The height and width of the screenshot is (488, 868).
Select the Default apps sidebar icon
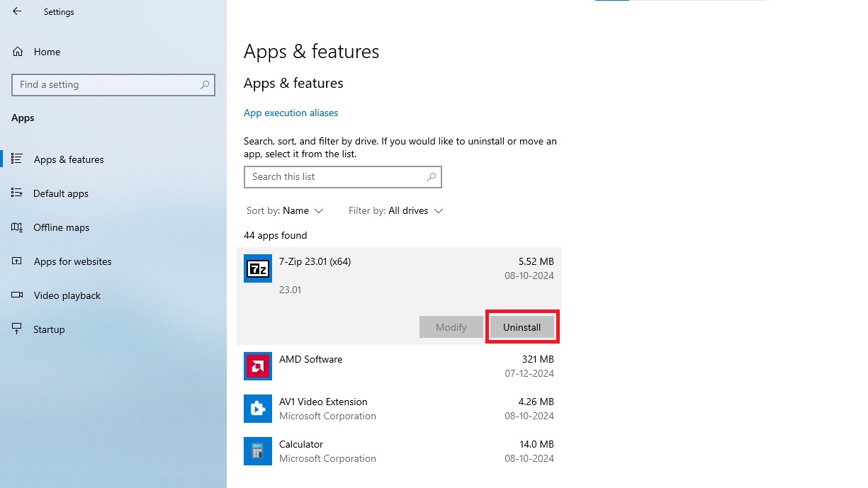pyautogui.click(x=17, y=193)
